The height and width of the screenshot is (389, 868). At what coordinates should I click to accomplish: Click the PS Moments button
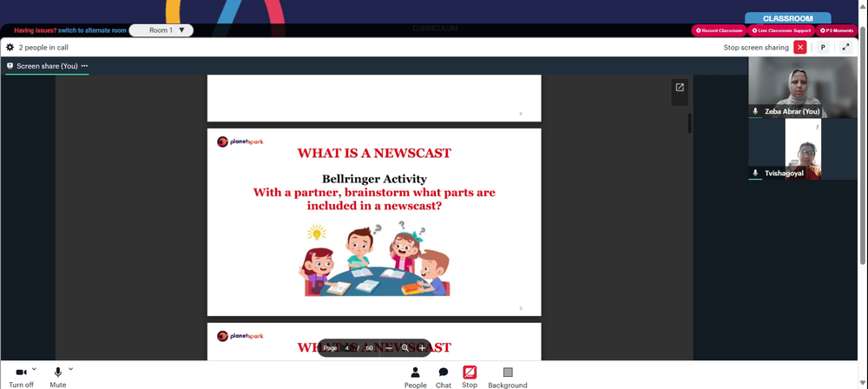(837, 30)
